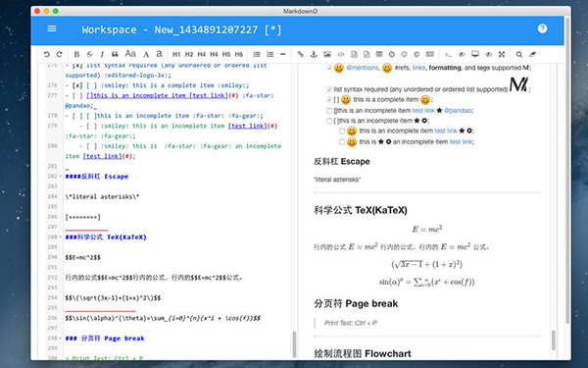Apply italic formatting
This screenshot has height=368, width=588.
102,54
